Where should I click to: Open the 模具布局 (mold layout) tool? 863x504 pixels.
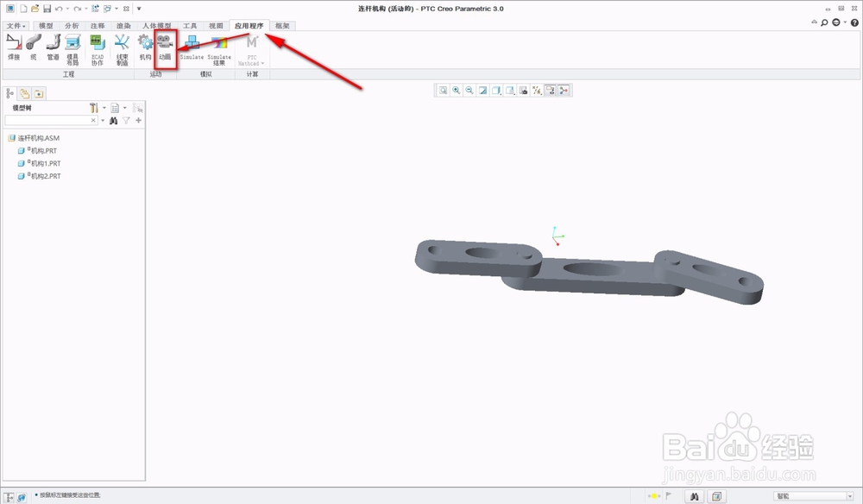[x=72, y=49]
